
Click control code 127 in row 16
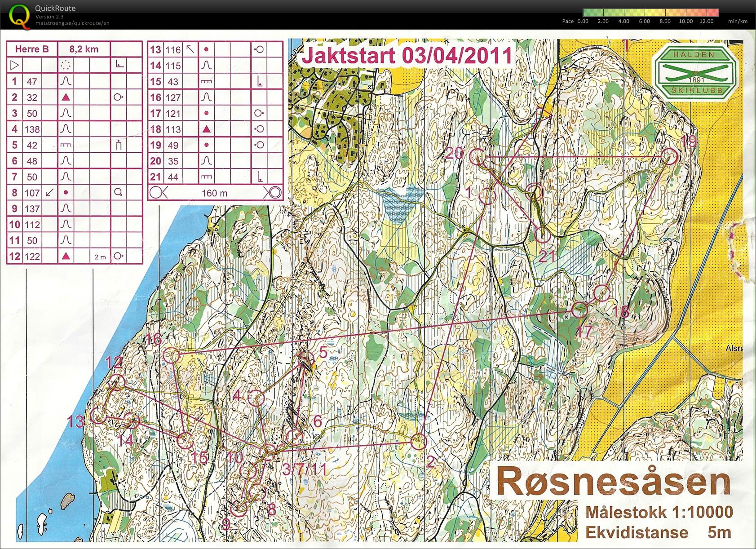[x=173, y=97]
